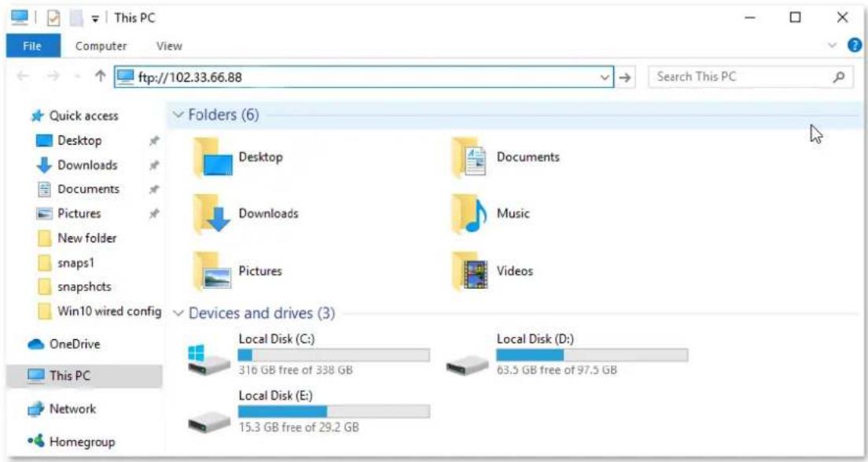Open the Music folder icon
This screenshot has height=462, width=868.
[x=470, y=214]
